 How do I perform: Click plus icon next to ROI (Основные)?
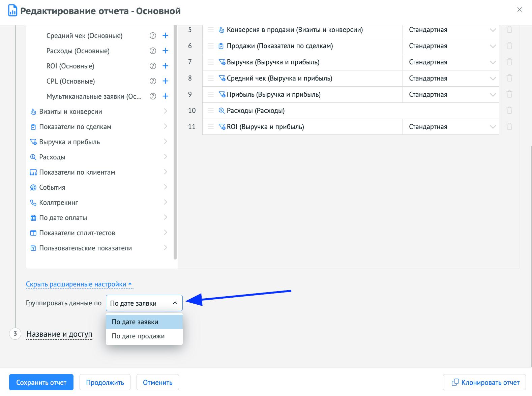(165, 66)
